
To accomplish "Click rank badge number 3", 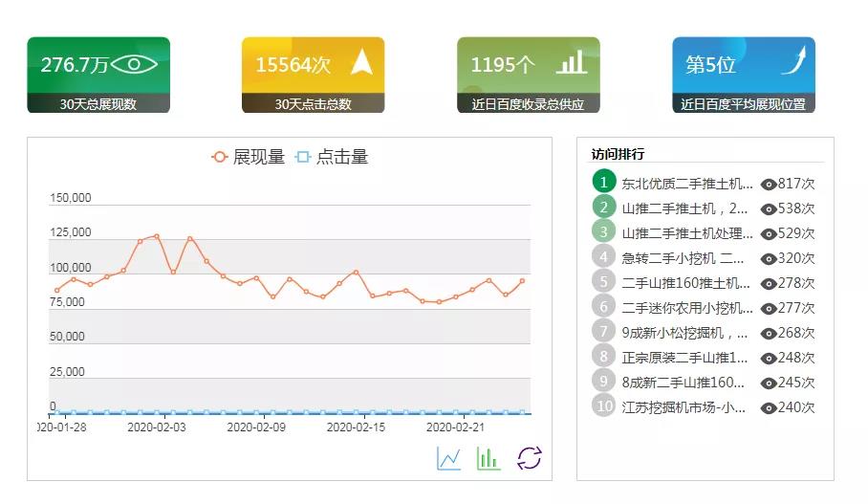I will [604, 231].
